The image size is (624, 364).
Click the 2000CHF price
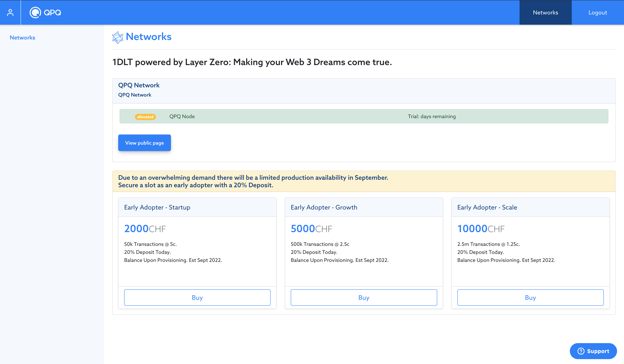pos(145,229)
